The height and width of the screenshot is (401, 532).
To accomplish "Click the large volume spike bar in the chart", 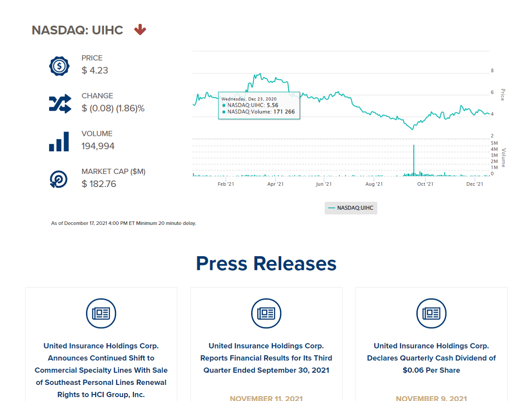I will point(413,160).
